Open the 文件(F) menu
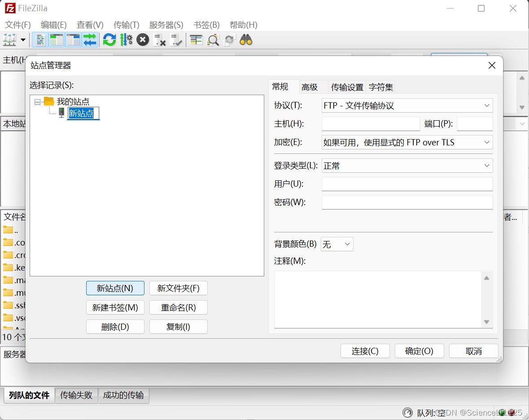Viewport: 529px width, 420px height. coord(17,25)
